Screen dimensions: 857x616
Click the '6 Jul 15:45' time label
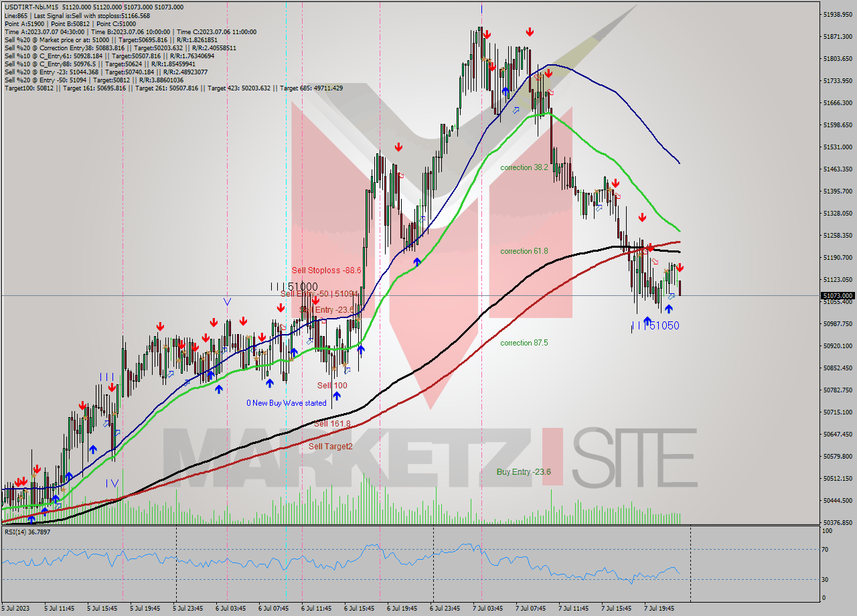361,609
